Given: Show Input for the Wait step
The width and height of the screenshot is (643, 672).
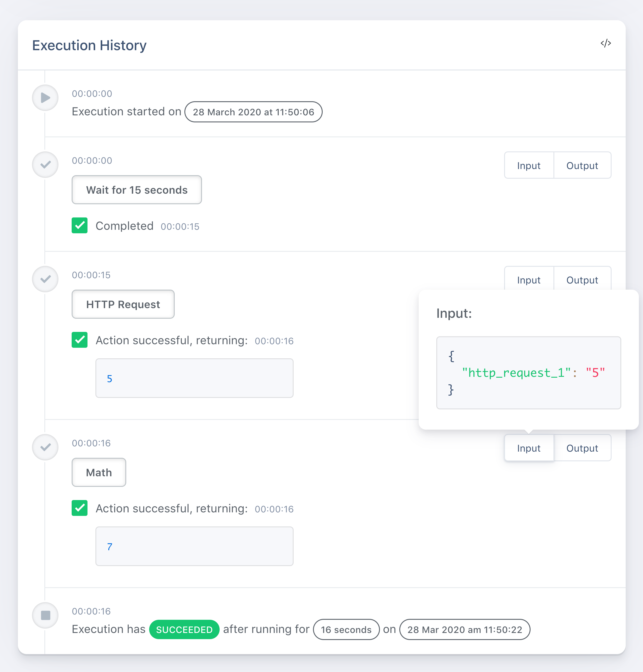Looking at the screenshot, I should coord(528,166).
